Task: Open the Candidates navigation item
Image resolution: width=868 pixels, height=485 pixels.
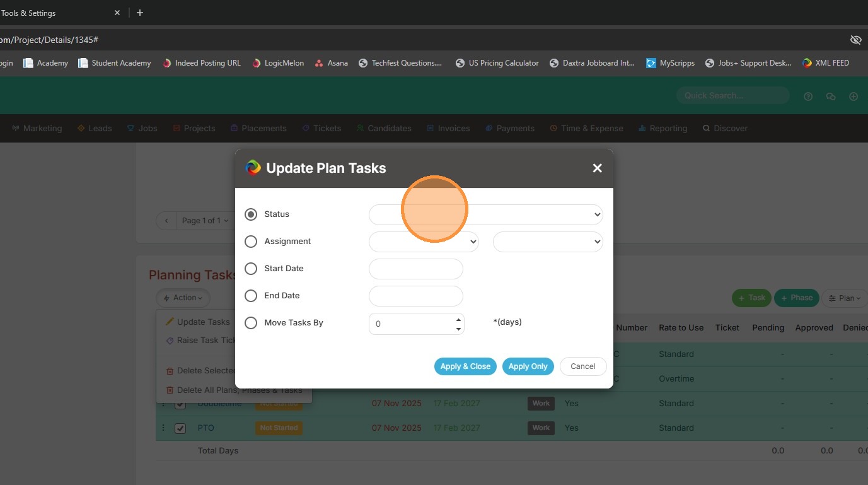Action: pos(384,128)
